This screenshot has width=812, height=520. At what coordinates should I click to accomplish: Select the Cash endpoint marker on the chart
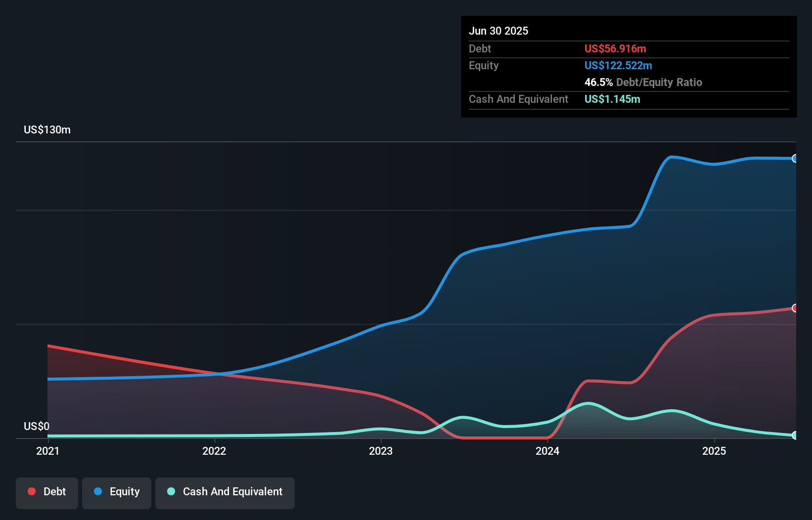(795, 436)
